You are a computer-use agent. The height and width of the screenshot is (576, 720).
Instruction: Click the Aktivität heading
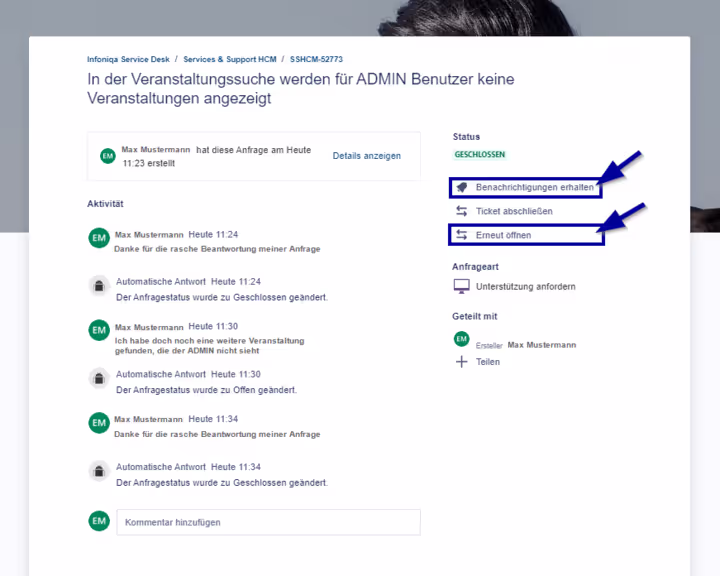coord(105,204)
